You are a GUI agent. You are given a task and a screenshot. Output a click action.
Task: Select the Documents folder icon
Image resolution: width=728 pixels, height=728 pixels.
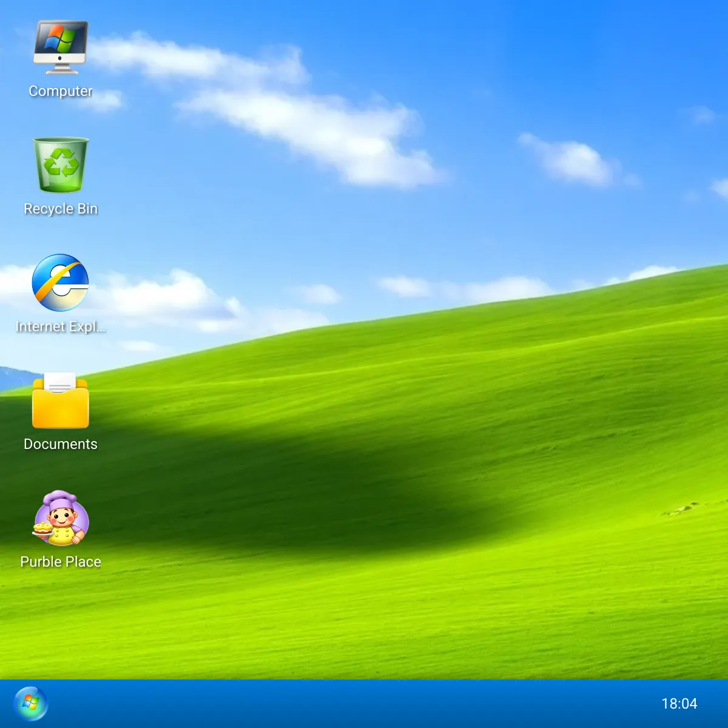pos(61,400)
